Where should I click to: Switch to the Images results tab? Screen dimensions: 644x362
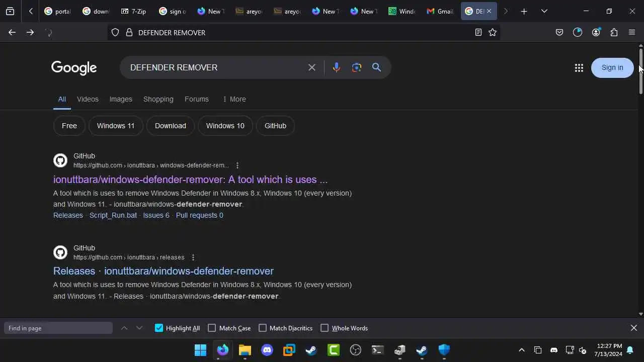click(121, 99)
